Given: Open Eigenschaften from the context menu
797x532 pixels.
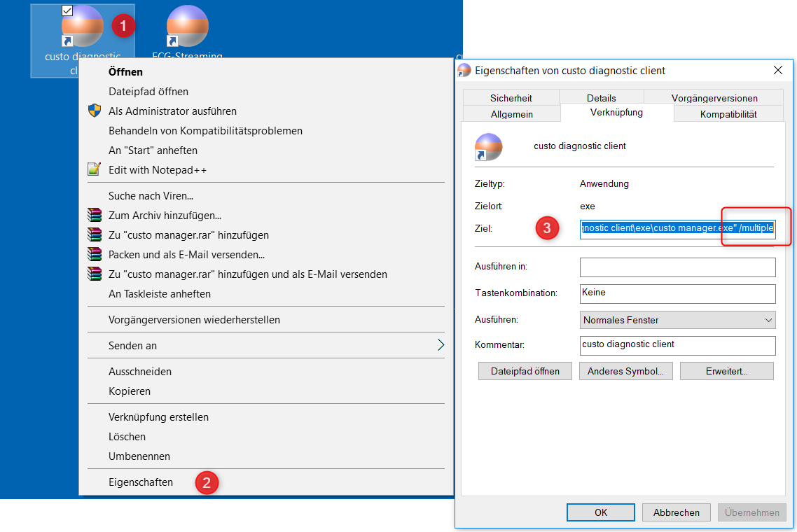Looking at the screenshot, I should coord(266,482).
